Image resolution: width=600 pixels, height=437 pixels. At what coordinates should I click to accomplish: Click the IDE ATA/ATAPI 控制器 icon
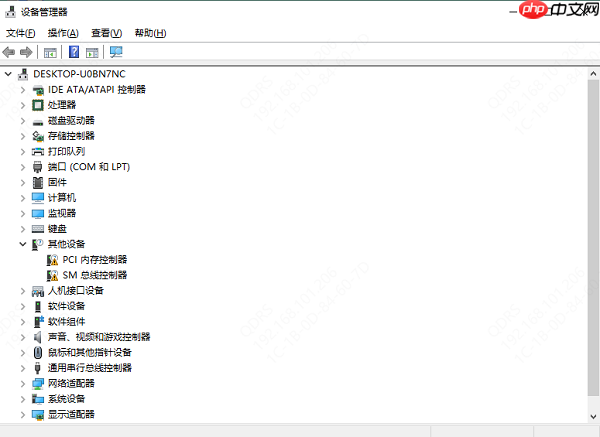(x=38, y=90)
